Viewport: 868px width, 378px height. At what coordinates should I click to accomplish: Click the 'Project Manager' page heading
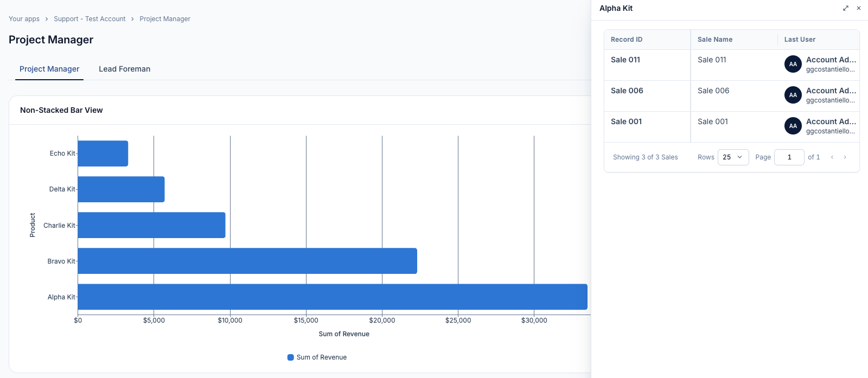(x=51, y=40)
